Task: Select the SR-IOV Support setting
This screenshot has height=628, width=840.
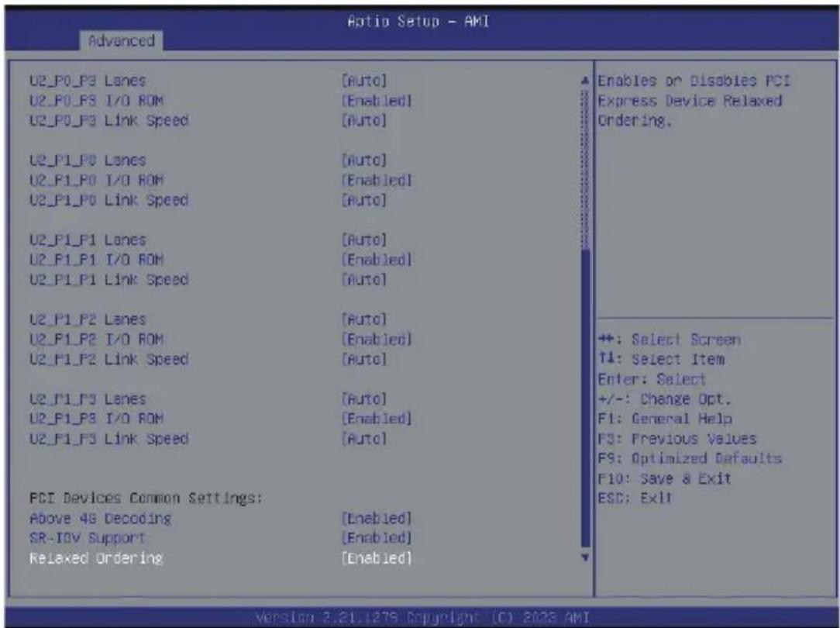Action: (x=88, y=538)
